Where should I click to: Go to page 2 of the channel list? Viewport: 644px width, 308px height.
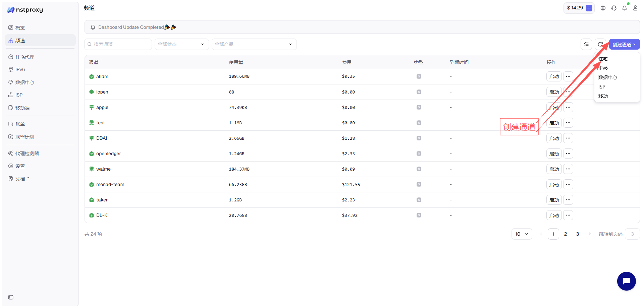[x=566, y=234]
